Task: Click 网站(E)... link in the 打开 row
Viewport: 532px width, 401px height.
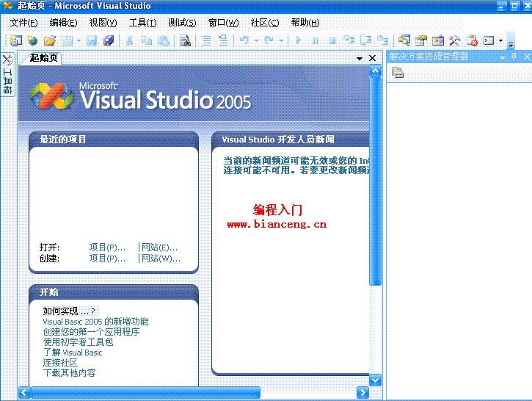Action: (159, 248)
